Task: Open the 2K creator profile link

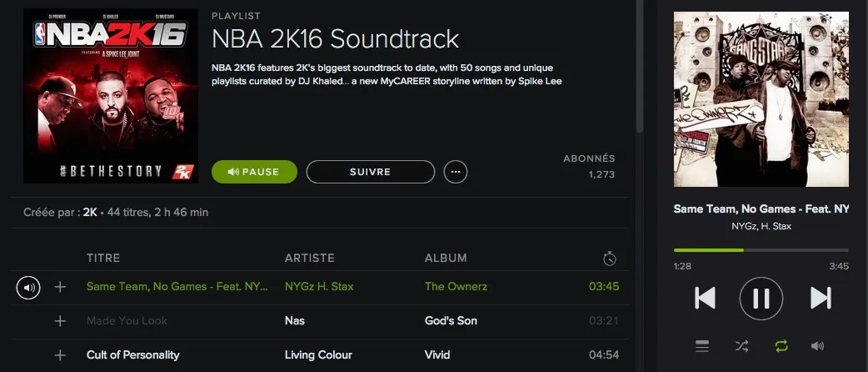Action: point(88,213)
